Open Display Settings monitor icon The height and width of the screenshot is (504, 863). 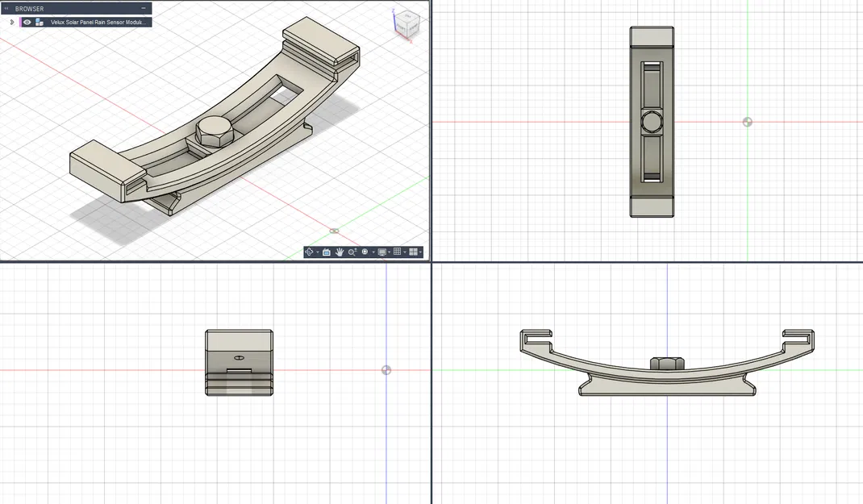tap(382, 252)
